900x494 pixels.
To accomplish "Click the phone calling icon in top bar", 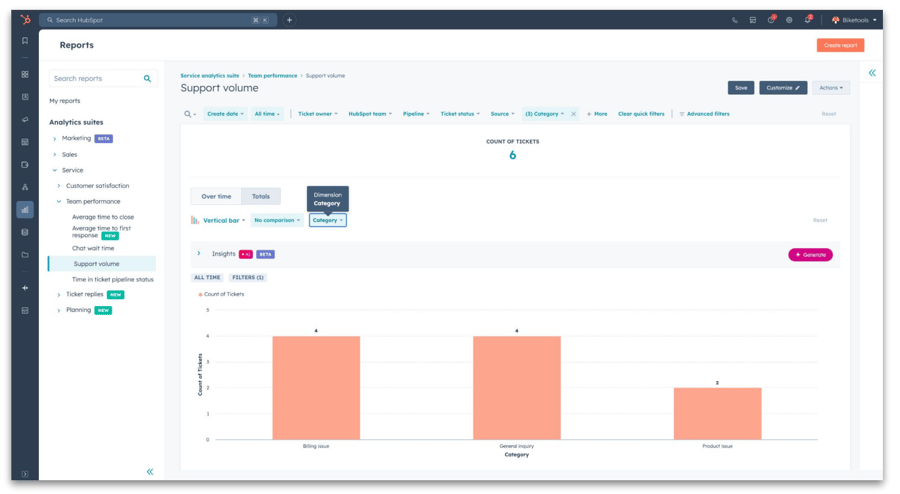I will pos(735,20).
